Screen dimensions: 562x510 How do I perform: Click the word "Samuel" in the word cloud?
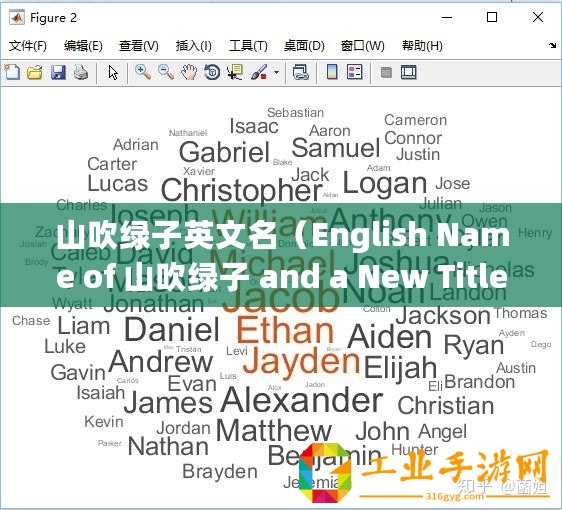tap(336, 148)
